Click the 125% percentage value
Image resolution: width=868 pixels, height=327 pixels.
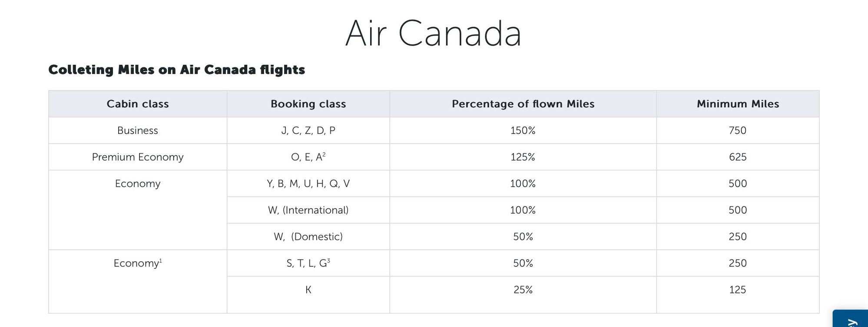(523, 157)
